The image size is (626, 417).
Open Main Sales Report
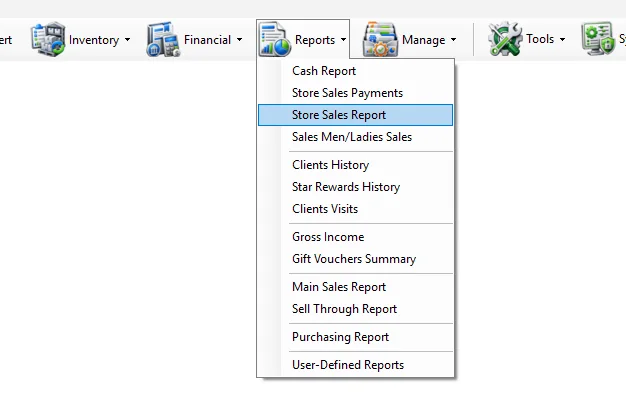click(355, 287)
